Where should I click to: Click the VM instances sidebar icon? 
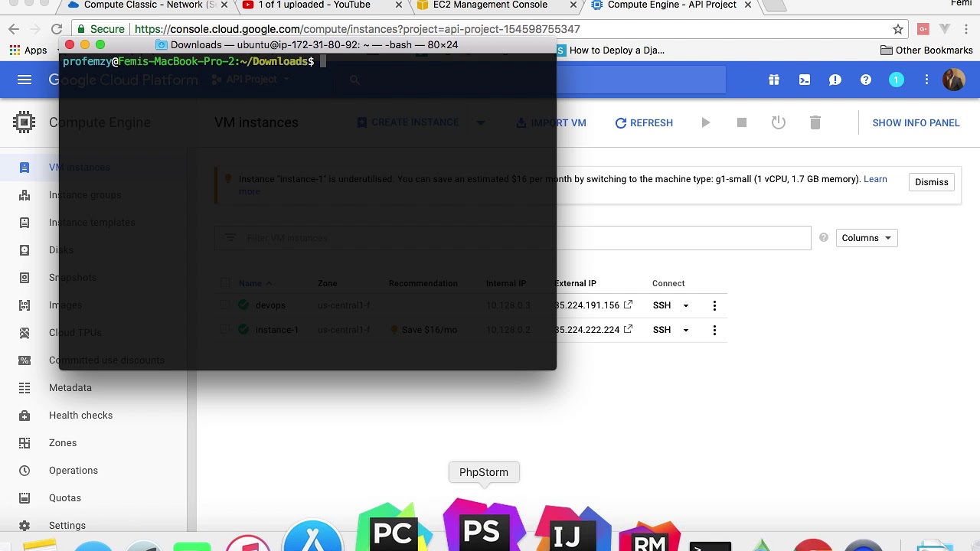point(24,168)
